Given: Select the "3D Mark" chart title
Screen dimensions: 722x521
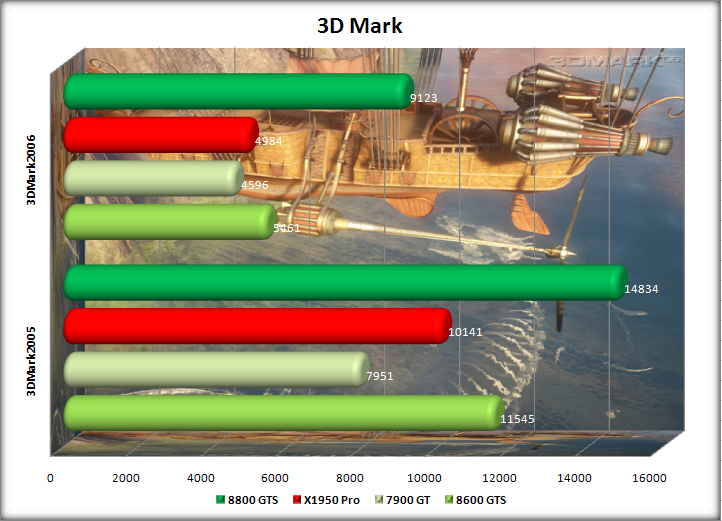Looking at the screenshot, I should tap(360, 26).
